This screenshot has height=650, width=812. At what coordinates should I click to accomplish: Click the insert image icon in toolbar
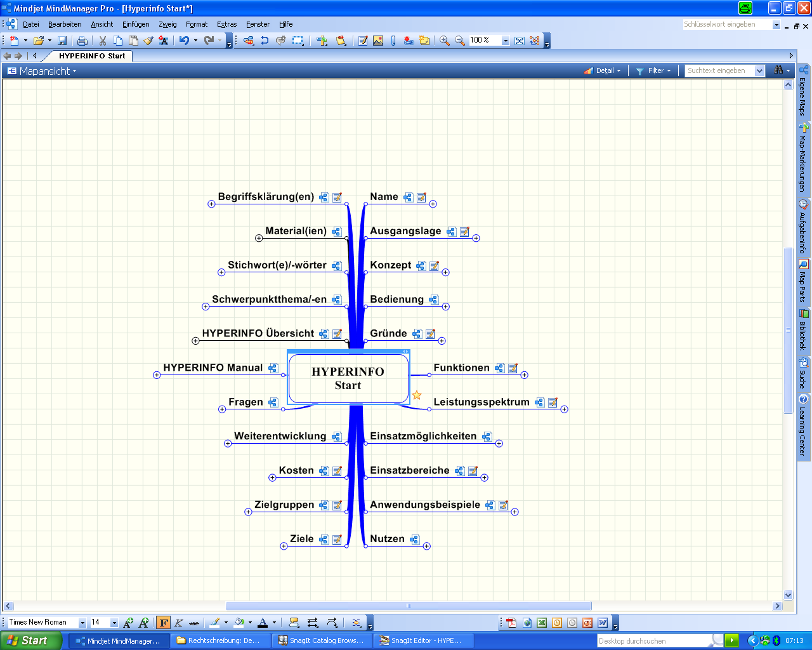coord(378,41)
